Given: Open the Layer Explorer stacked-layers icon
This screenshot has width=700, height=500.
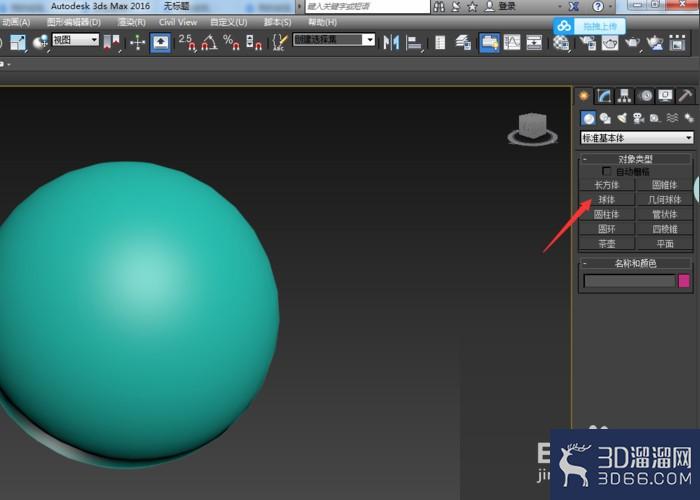Looking at the screenshot, I should click(463, 43).
